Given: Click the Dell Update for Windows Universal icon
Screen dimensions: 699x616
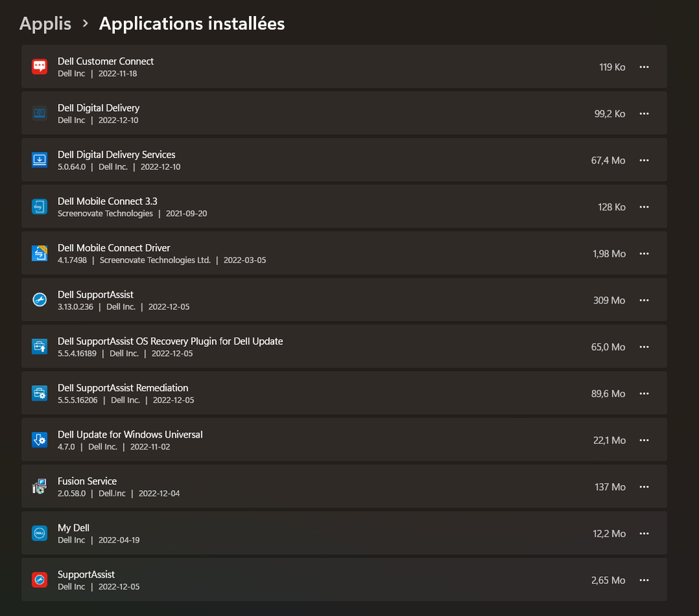Looking at the screenshot, I should (x=40, y=440).
